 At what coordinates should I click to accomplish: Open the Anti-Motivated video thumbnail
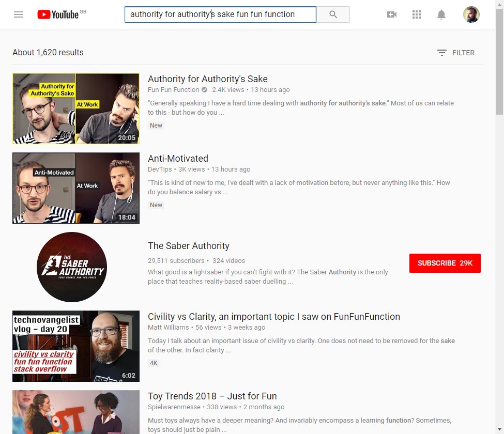pos(76,188)
